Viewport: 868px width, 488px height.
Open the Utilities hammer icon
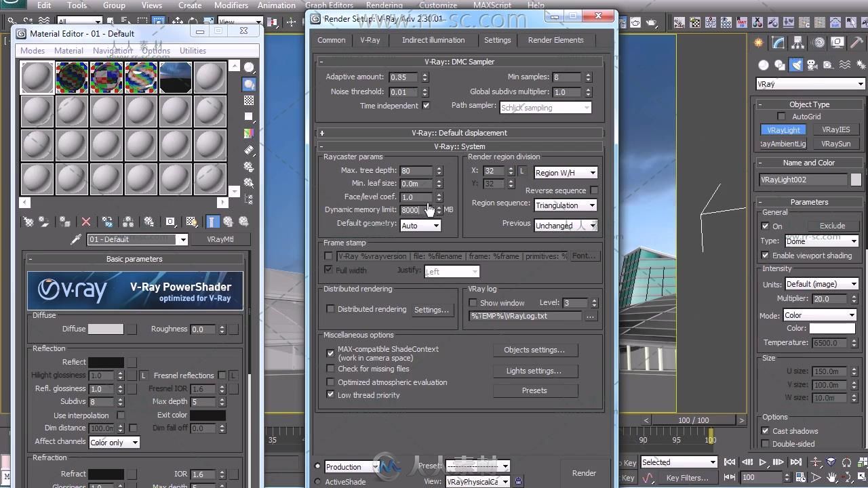(x=857, y=43)
